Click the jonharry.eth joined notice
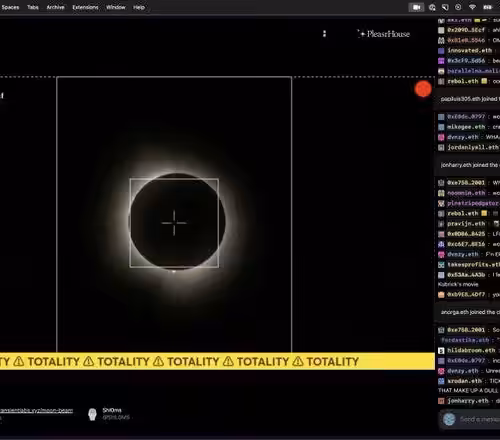 point(469,165)
